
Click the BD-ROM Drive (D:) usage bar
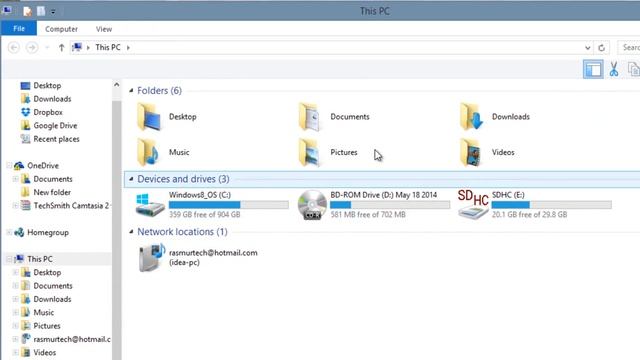(390, 205)
